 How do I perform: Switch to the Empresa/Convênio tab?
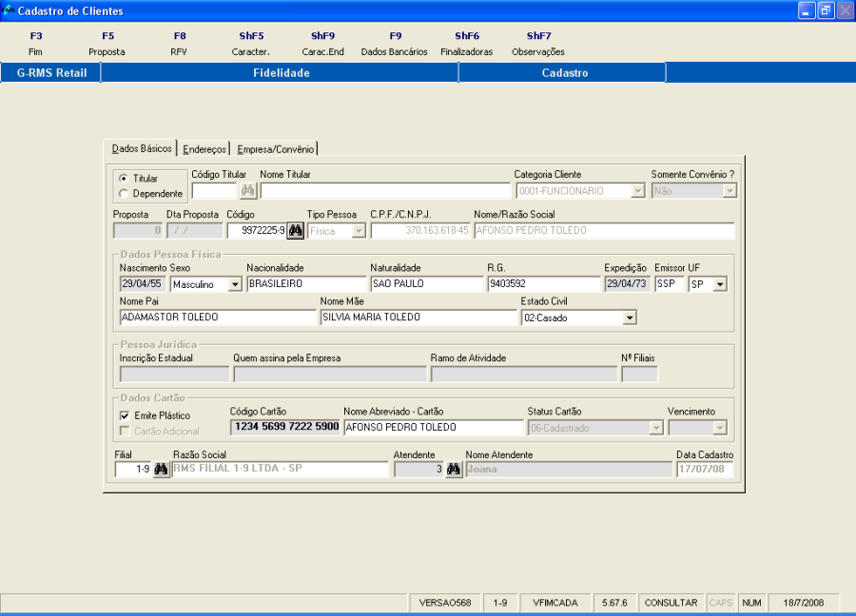(x=277, y=149)
